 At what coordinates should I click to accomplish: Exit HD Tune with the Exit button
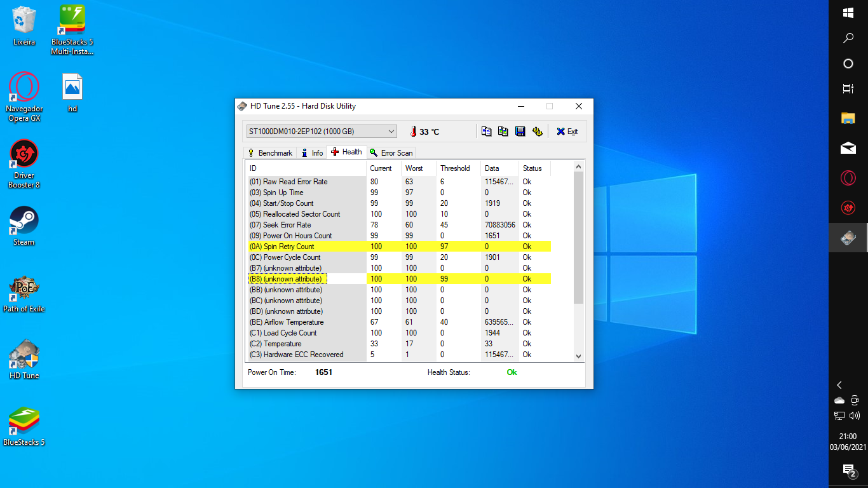pyautogui.click(x=567, y=132)
